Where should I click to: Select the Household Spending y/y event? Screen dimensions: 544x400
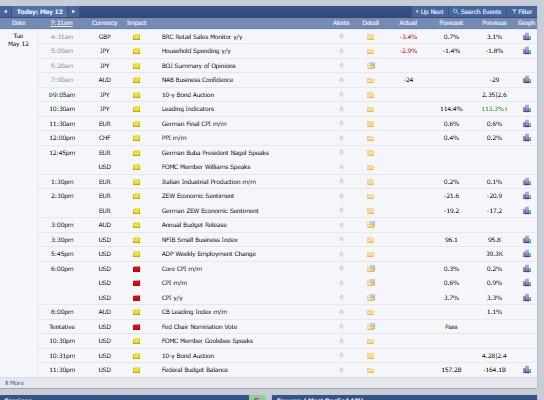[x=196, y=51]
